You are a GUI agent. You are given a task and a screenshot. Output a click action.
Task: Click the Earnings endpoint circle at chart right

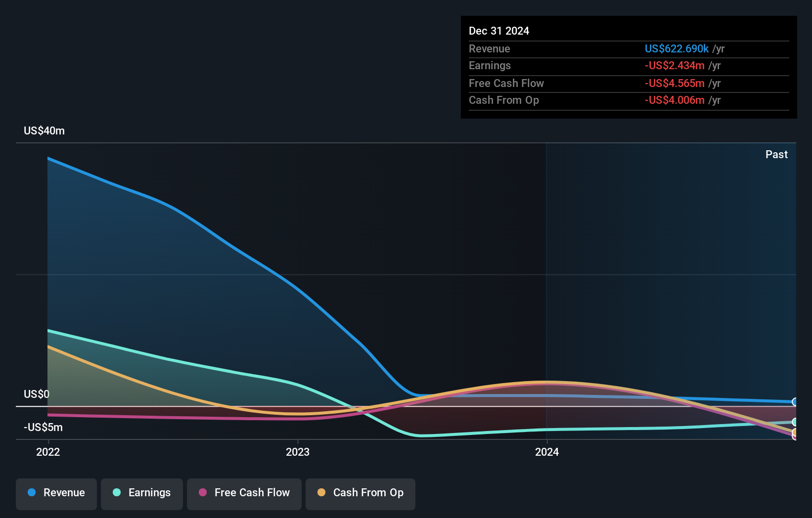(x=794, y=421)
